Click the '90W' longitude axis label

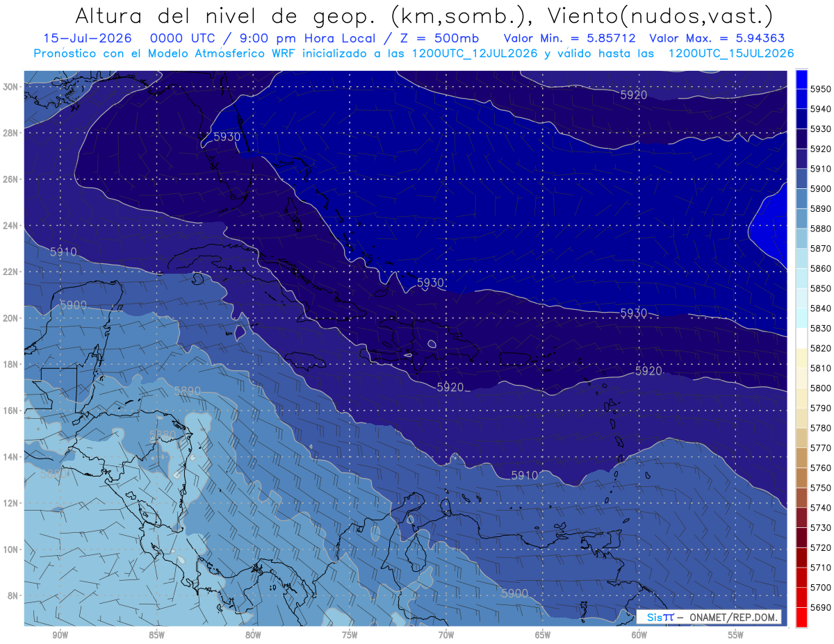60,636
